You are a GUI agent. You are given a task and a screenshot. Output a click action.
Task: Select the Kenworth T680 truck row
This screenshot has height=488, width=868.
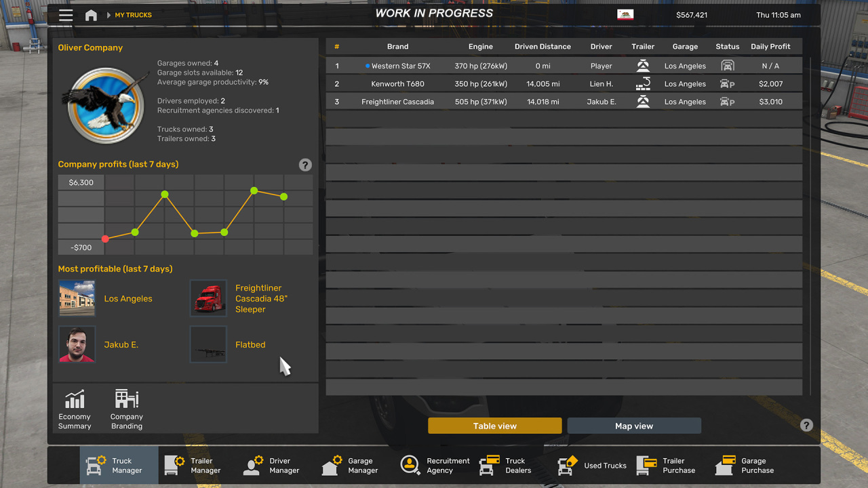[x=564, y=84]
